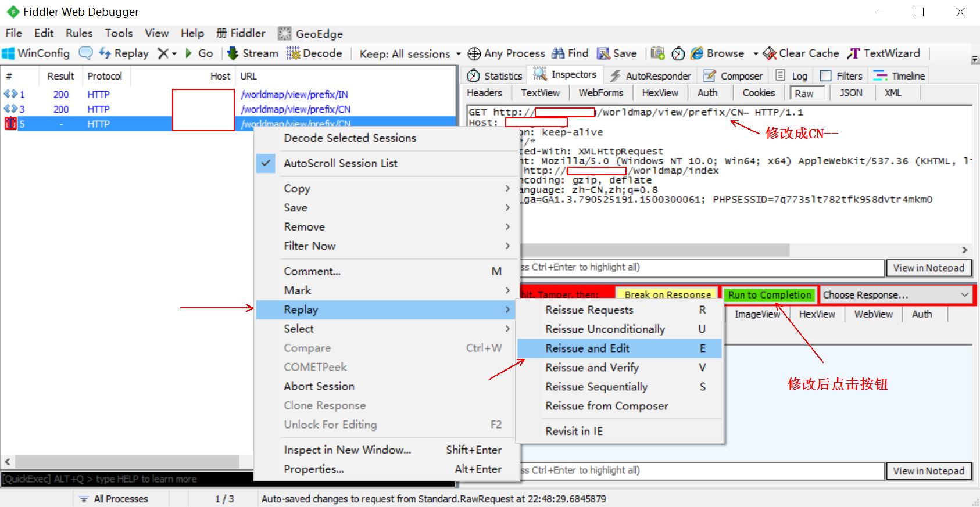Viewport: 980px width, 507px height.
Task: Click All Processes status bar filter
Action: [x=115, y=499]
